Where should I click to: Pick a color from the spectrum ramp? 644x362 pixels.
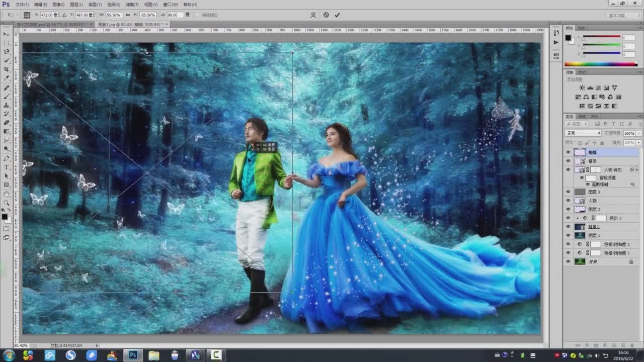(601, 64)
